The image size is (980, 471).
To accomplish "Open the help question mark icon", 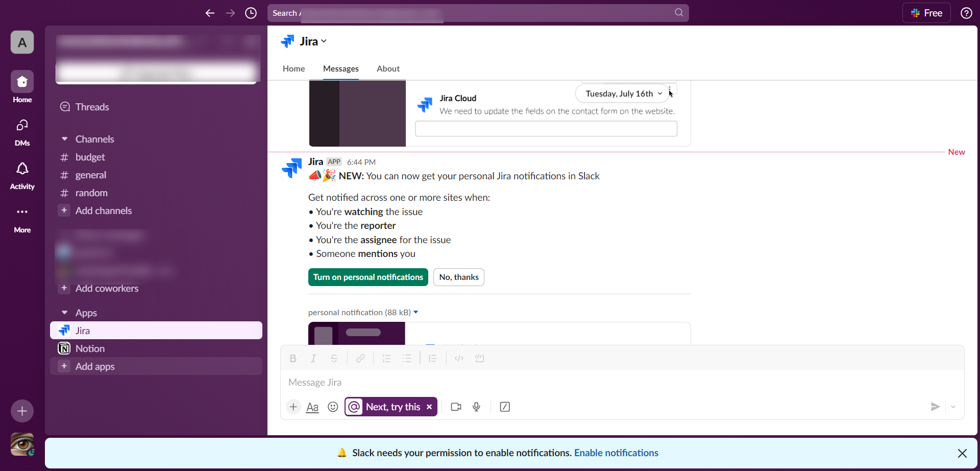I will [966, 13].
